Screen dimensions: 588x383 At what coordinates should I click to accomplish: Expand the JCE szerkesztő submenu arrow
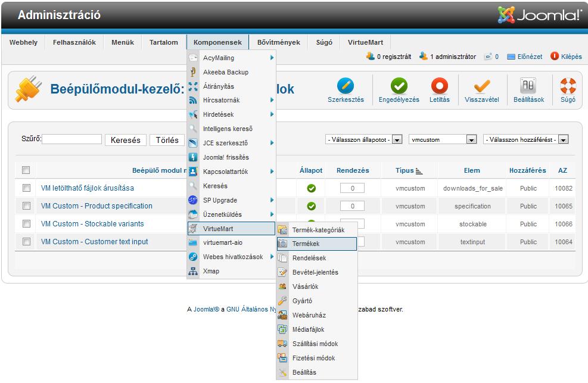coord(272,143)
